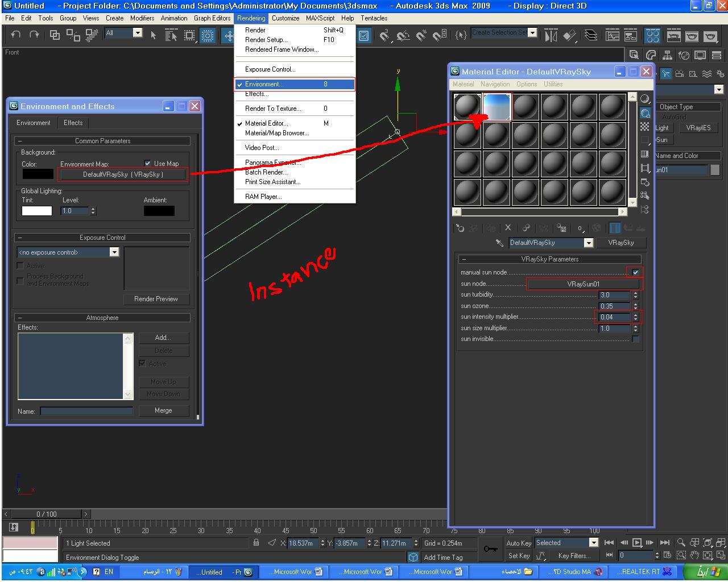Toggle Set Key mode
Screen dimensions: 728x582
[x=519, y=556]
